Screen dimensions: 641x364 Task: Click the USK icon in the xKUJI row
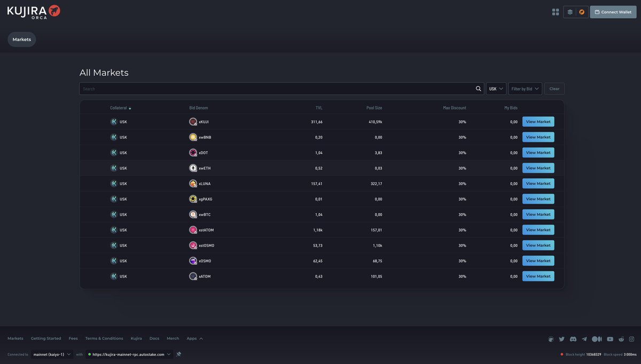(114, 122)
